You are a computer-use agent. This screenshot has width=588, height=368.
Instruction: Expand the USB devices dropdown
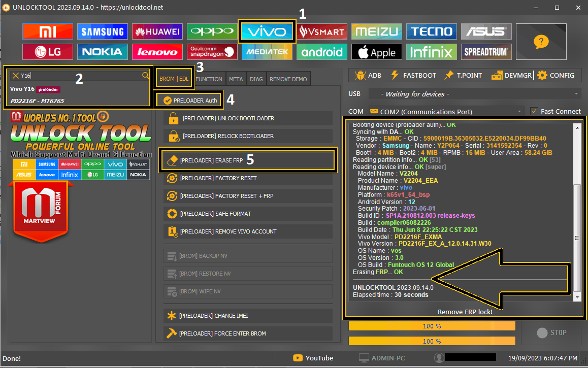pyautogui.click(x=576, y=94)
